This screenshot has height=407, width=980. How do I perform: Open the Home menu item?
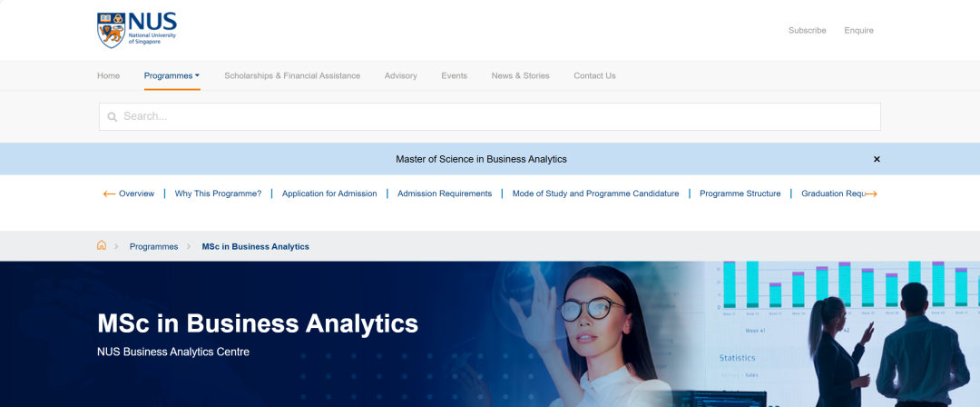click(108, 75)
